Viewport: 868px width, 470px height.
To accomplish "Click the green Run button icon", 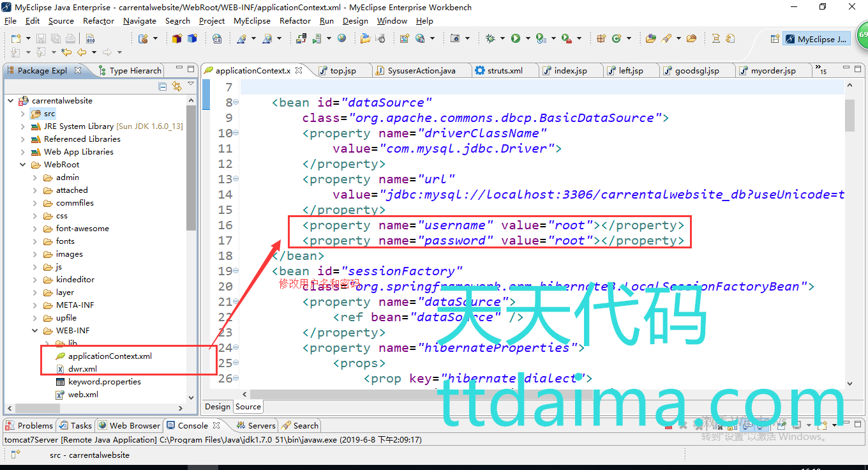I will coord(515,38).
